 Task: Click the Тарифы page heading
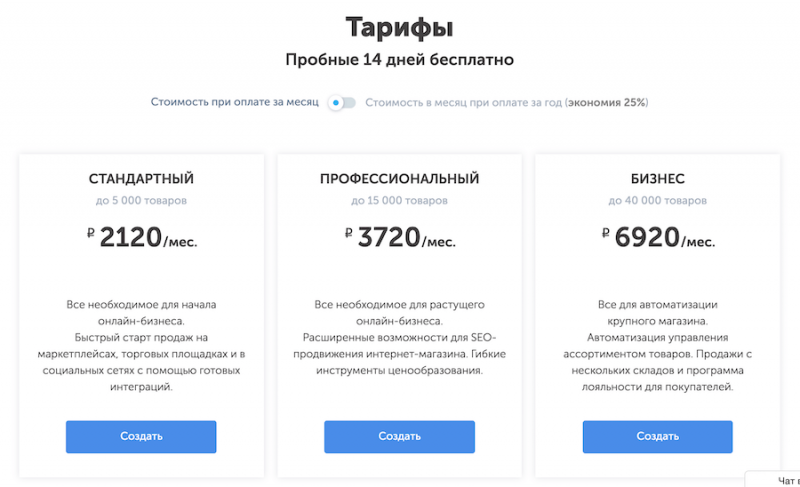point(399,26)
